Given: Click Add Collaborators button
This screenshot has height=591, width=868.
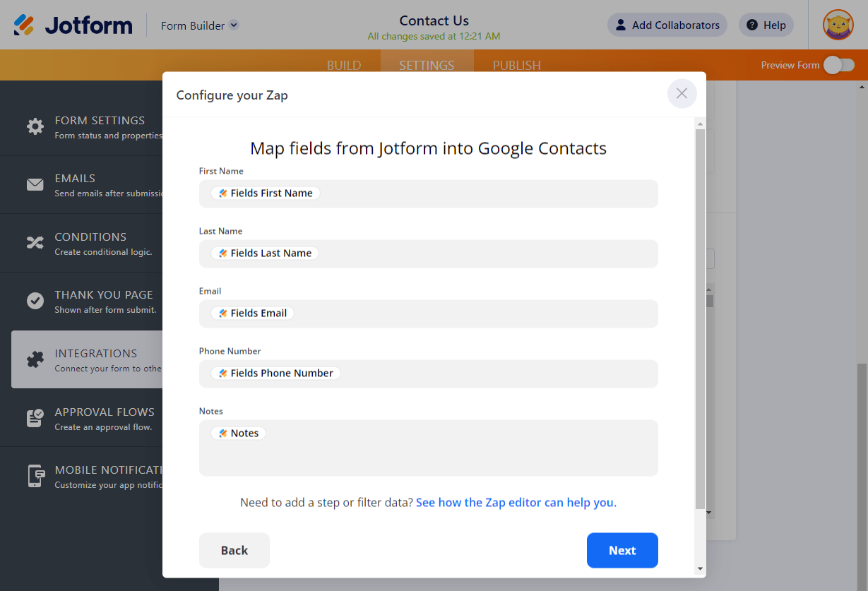Looking at the screenshot, I should [667, 25].
